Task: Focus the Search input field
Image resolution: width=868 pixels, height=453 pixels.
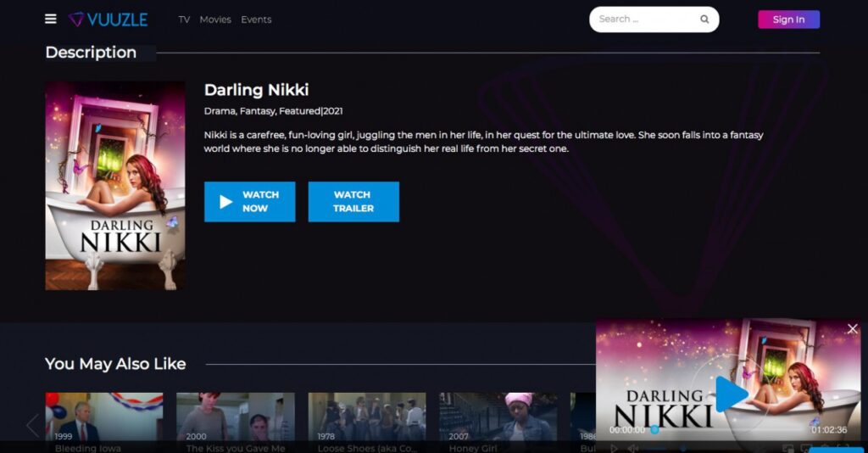Action: point(644,20)
